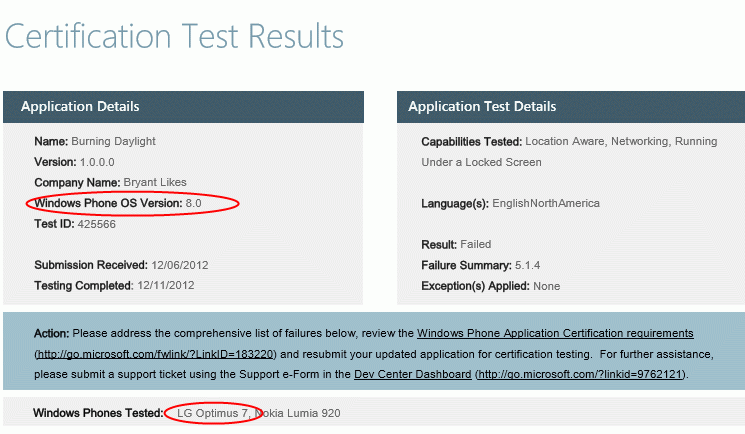Click the Testing Completed date 12/11/2012
745x434 pixels.
(166, 286)
